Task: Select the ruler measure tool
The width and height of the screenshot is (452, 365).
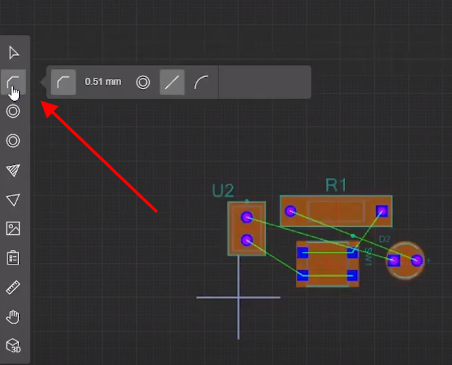Action: [x=13, y=287]
